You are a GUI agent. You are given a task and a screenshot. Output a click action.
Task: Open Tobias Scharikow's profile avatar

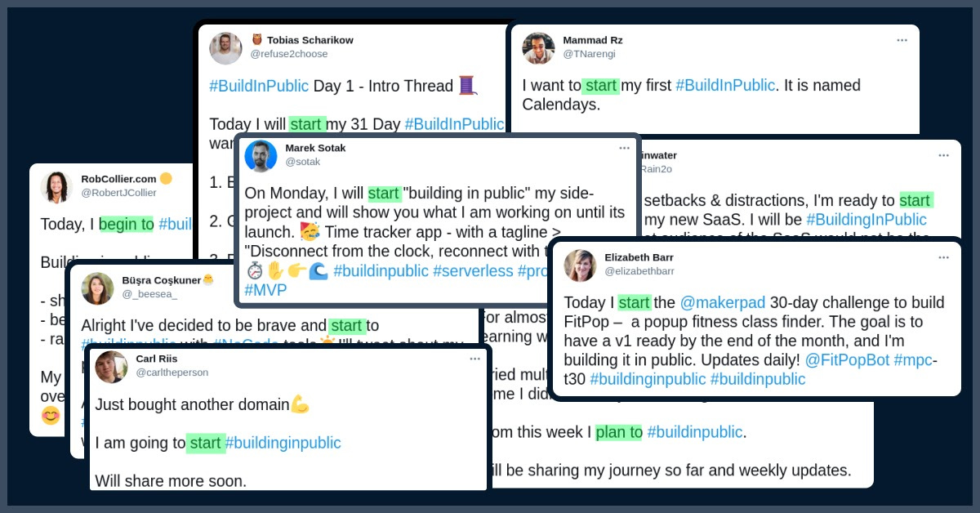225,48
